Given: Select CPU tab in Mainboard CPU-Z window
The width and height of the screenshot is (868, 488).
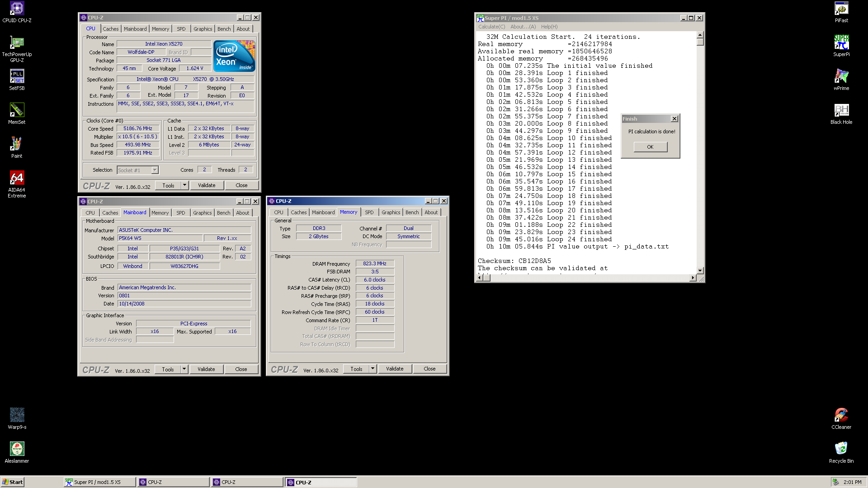Looking at the screenshot, I should 90,213.
